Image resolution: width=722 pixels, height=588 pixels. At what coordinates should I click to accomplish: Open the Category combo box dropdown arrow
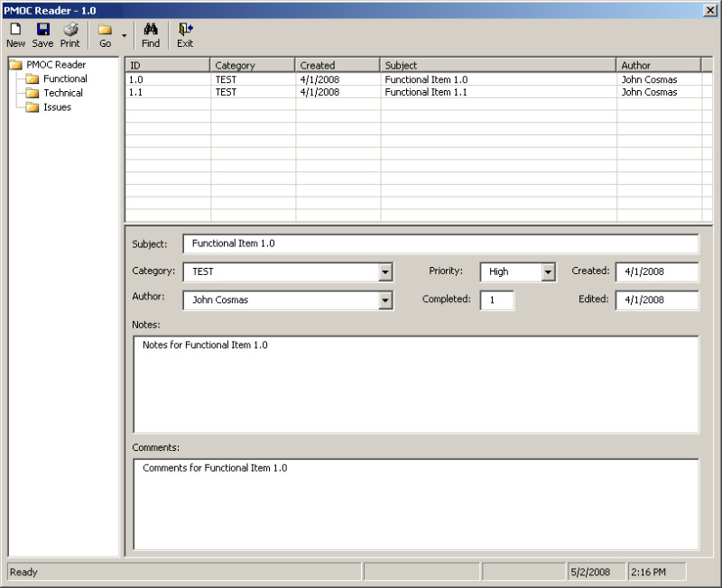coord(385,272)
